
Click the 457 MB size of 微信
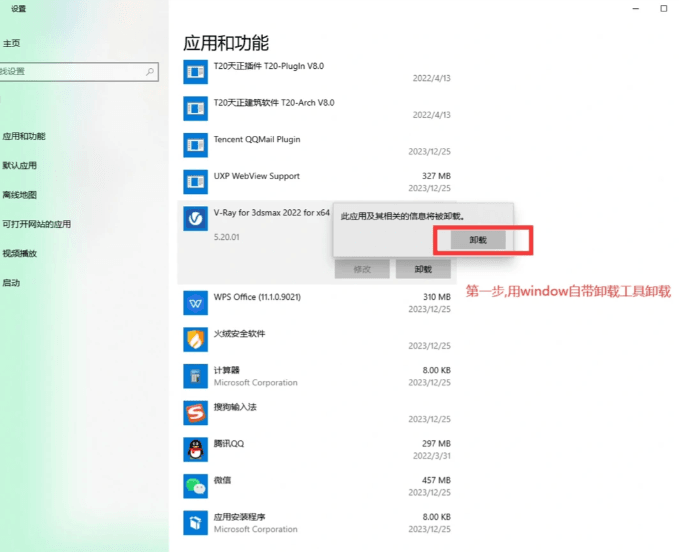436,480
